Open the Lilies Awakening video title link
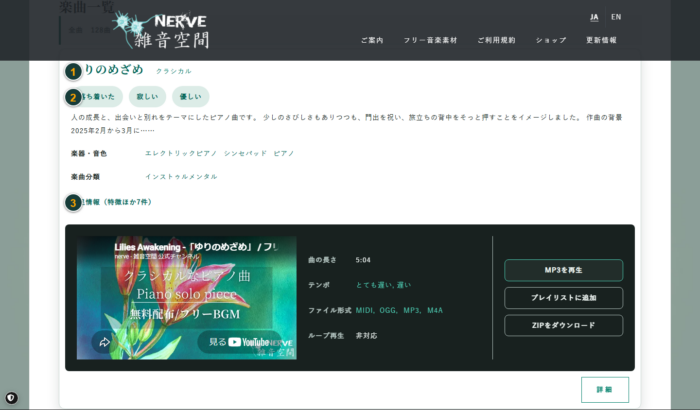Viewport: 700px width, 410px height. 196,247
